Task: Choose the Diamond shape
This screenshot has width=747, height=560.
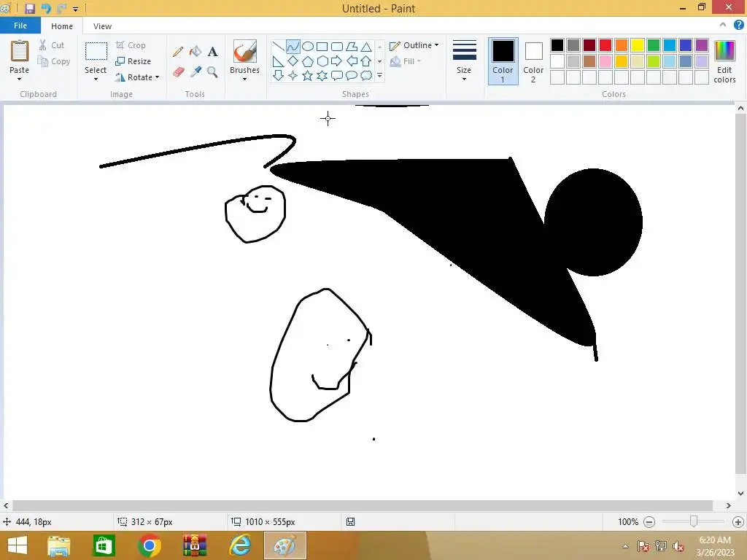Action: pyautogui.click(x=293, y=61)
